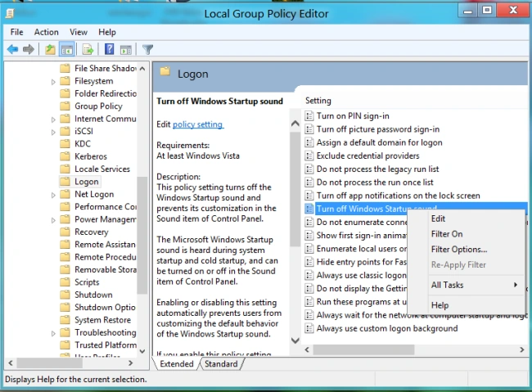This screenshot has height=392, width=532.
Task: Open the All Tasks submenu arrow
Action: coord(516,285)
